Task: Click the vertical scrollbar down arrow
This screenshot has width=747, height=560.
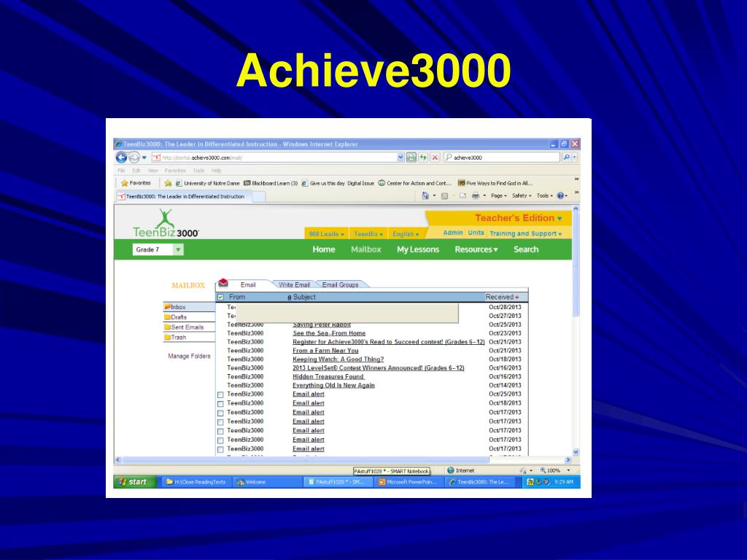Action: coord(576,452)
